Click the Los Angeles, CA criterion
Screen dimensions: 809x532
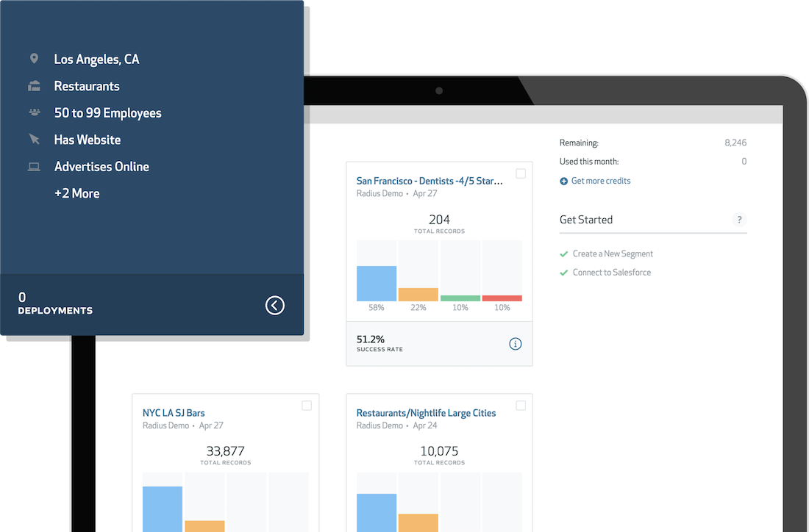(96, 60)
